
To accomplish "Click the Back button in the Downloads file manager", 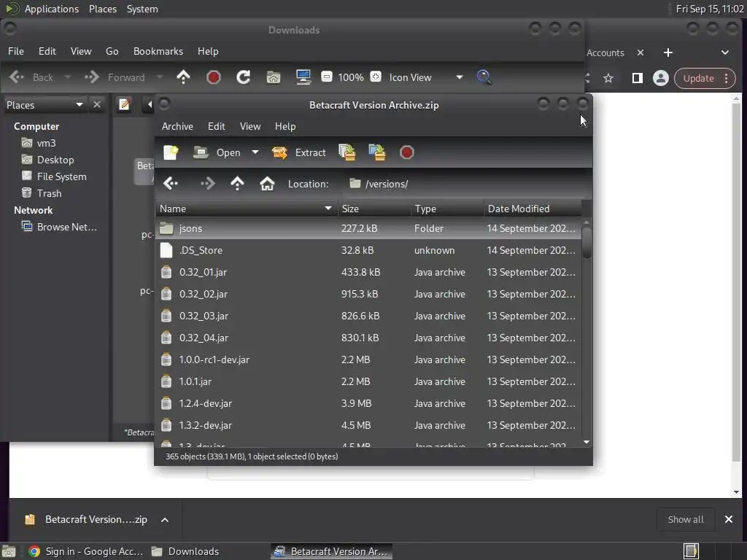I will [x=31, y=77].
